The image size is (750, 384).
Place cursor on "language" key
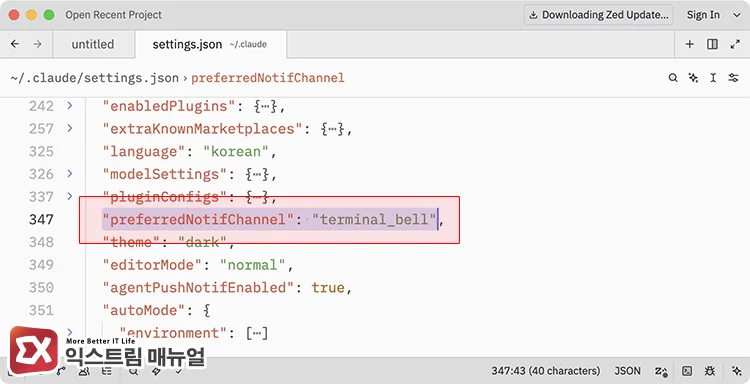(x=143, y=152)
